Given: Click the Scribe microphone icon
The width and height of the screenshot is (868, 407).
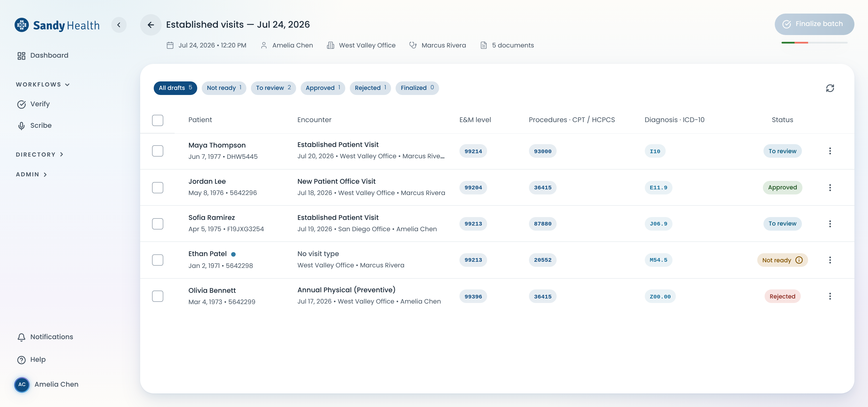Looking at the screenshot, I should coord(21,126).
